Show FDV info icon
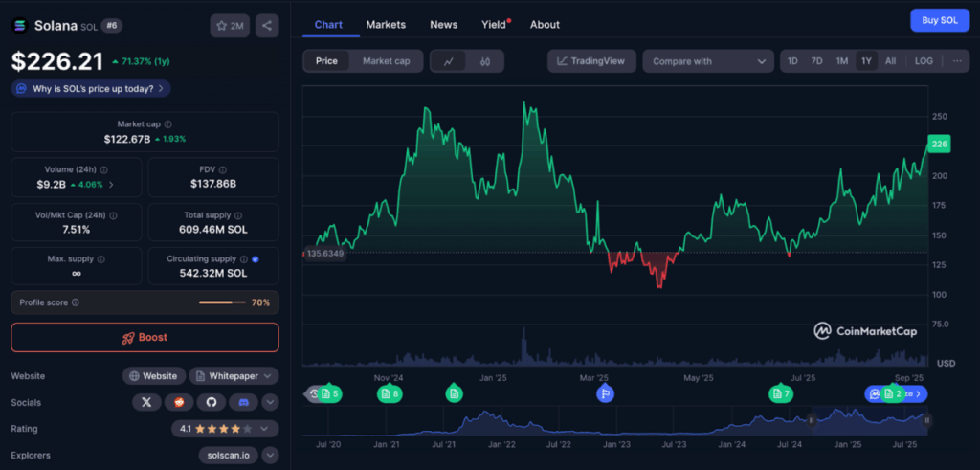 [x=223, y=170]
